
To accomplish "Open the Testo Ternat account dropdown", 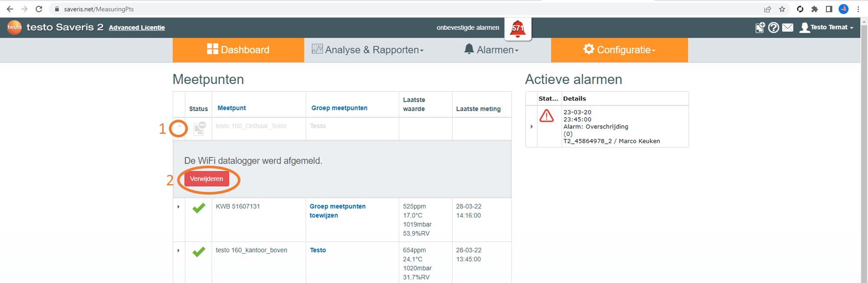I will point(827,27).
